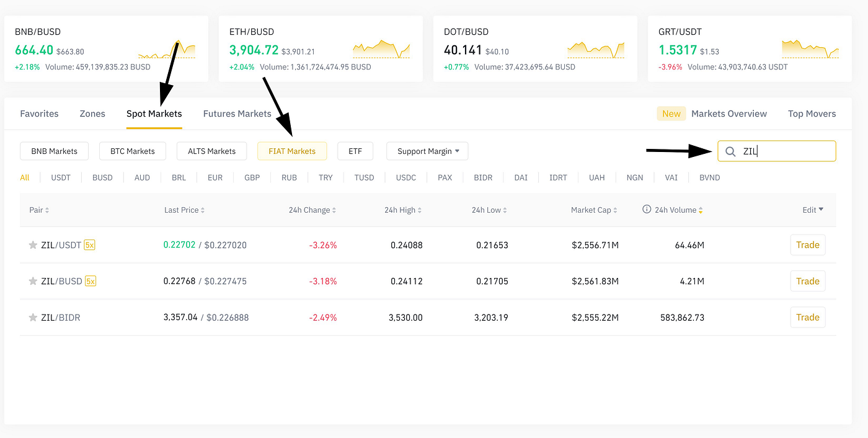Filter by EUR quote currency
Screen dimensions: 868x438
click(x=215, y=177)
